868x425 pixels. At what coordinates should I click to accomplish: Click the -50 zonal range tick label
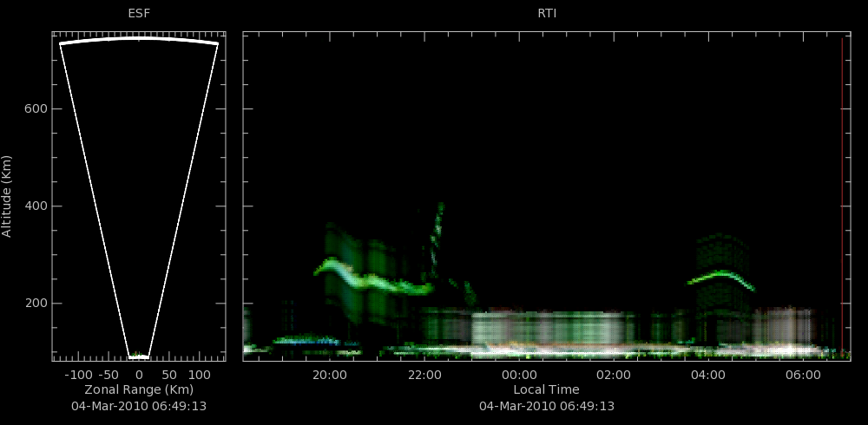(x=108, y=376)
